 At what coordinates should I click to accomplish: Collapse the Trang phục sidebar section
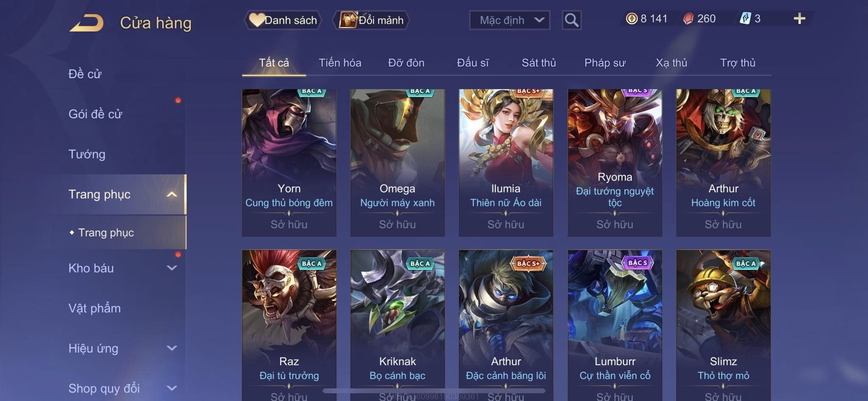click(172, 194)
